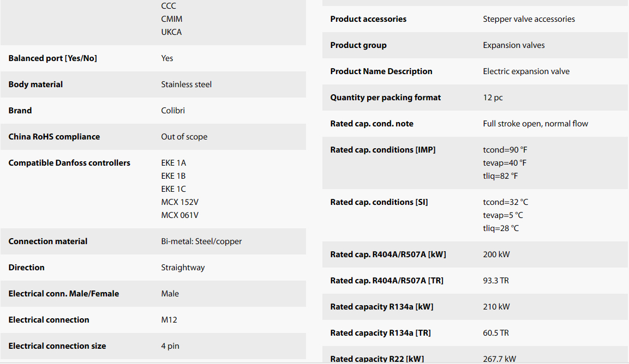The image size is (629, 364).
Task: Click 'Full stroke open, normal flow' note
Action: pos(535,124)
